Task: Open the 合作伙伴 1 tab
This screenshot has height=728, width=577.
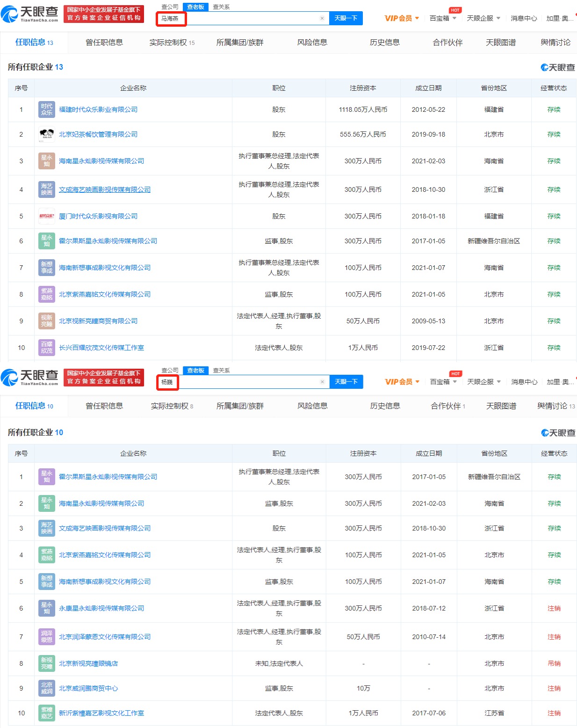Action: 448,406
